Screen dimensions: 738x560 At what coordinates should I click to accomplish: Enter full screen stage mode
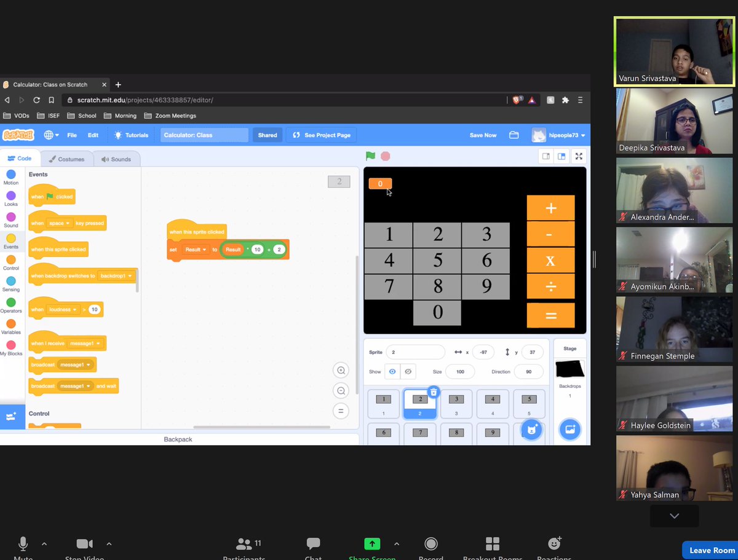pyautogui.click(x=579, y=156)
